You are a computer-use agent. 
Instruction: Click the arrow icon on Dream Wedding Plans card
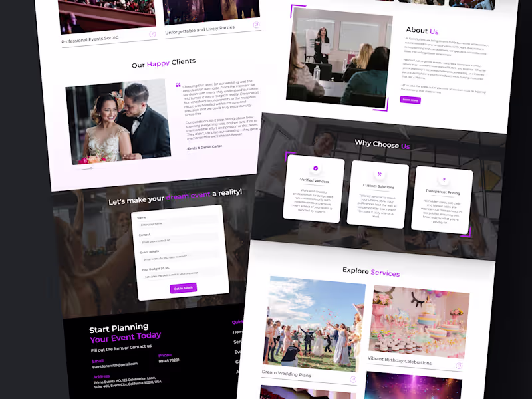click(x=353, y=379)
